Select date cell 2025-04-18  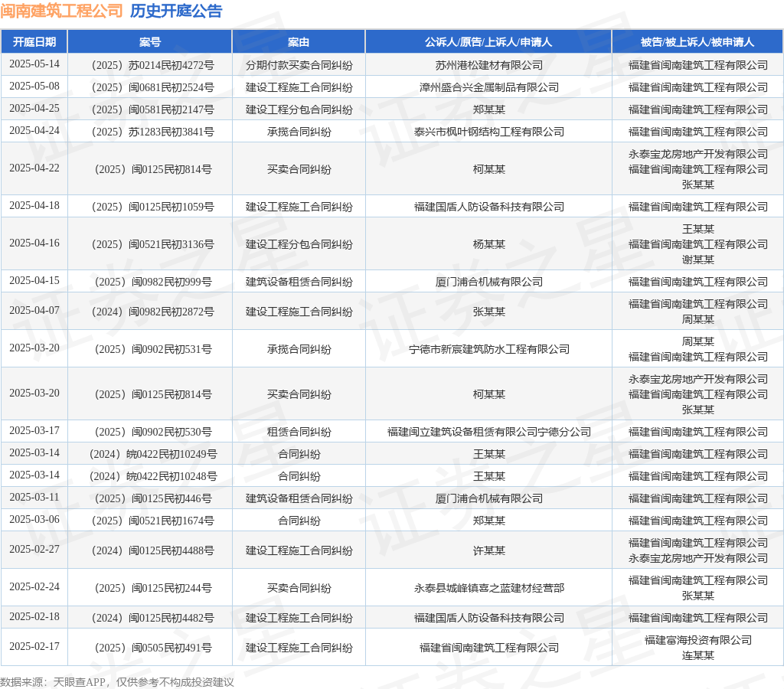[x=34, y=205]
